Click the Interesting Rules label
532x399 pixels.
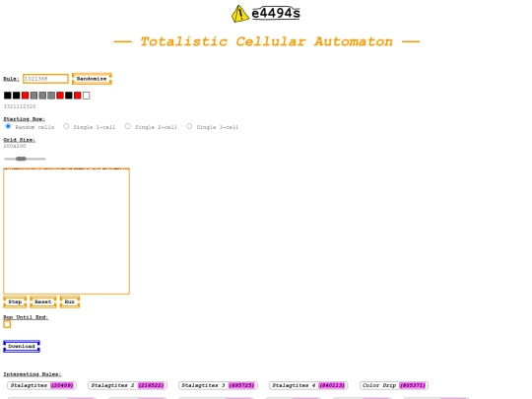33,374
